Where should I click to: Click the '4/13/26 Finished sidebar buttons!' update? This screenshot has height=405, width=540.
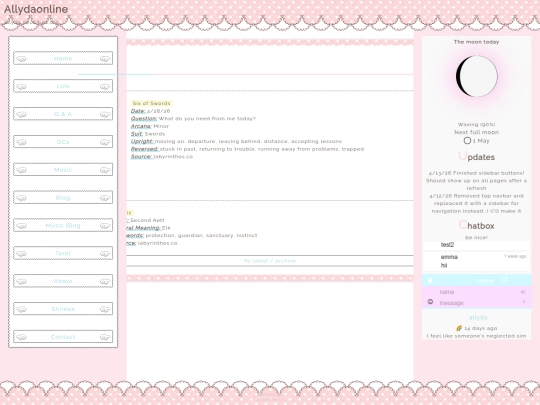pos(477,173)
